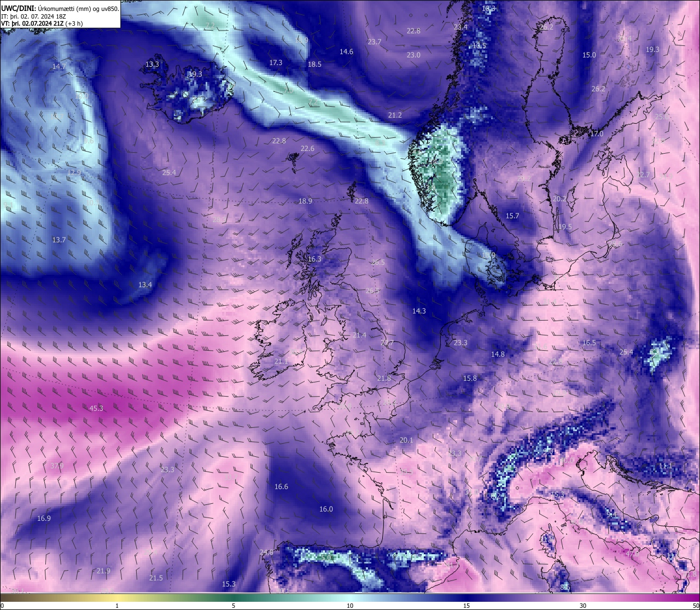Click the 14.7 value on the map
The image size is (700, 610).
point(59,66)
